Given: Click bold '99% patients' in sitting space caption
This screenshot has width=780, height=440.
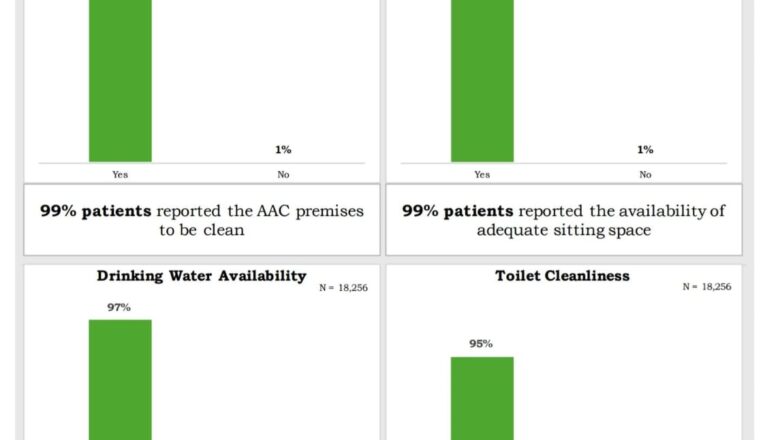Looking at the screenshot, I should (x=458, y=211).
